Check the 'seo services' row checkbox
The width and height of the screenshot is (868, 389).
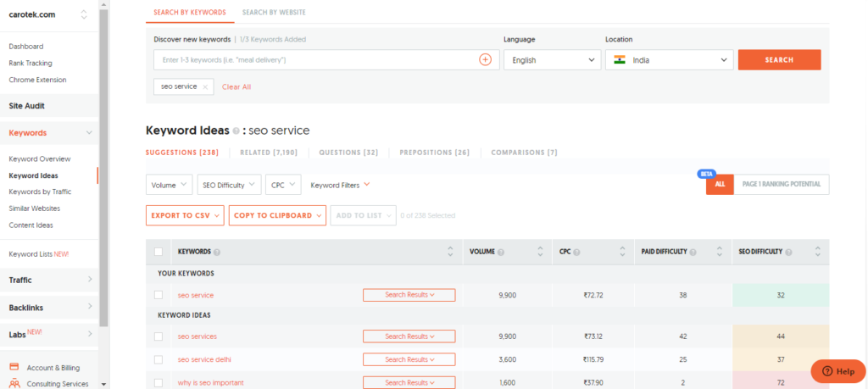[x=159, y=336]
